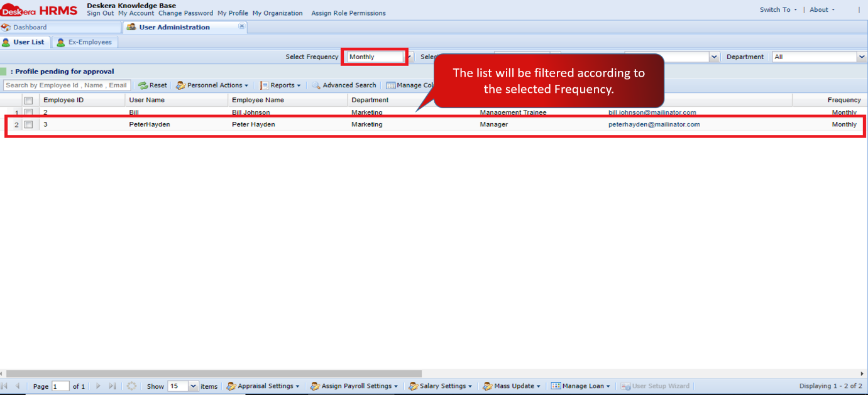Go to the first page
The image size is (868, 395).
coord(5,386)
